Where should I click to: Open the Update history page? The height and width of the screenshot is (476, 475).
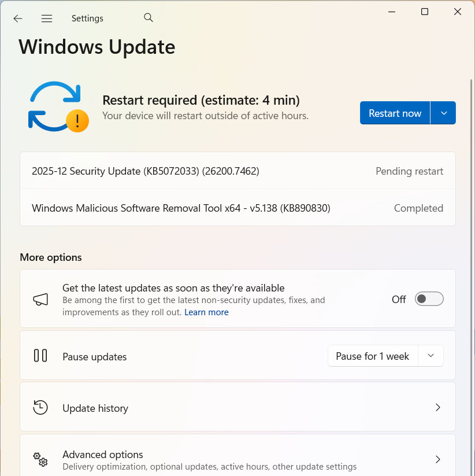95,408
